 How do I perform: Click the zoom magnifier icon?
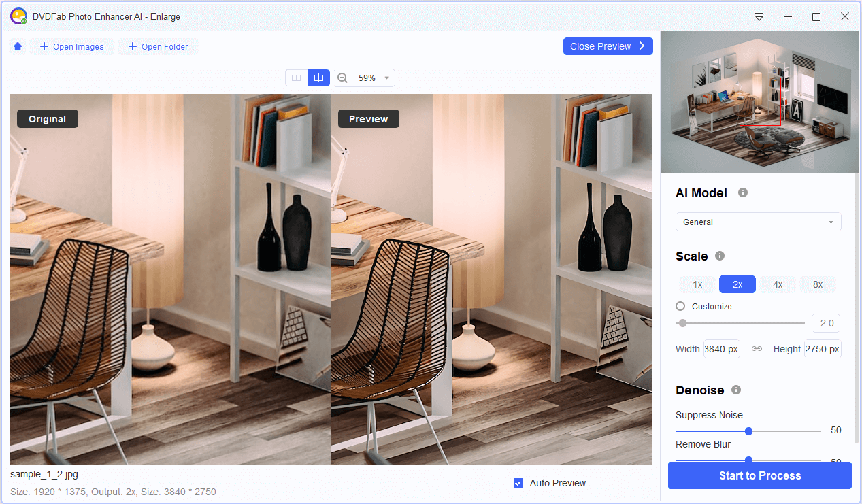[342, 78]
